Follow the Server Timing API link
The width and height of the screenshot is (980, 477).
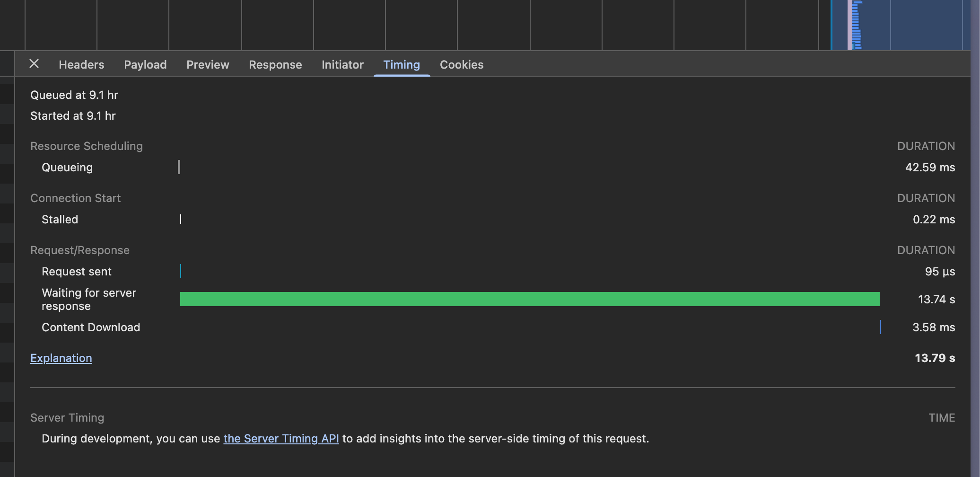pyautogui.click(x=281, y=439)
